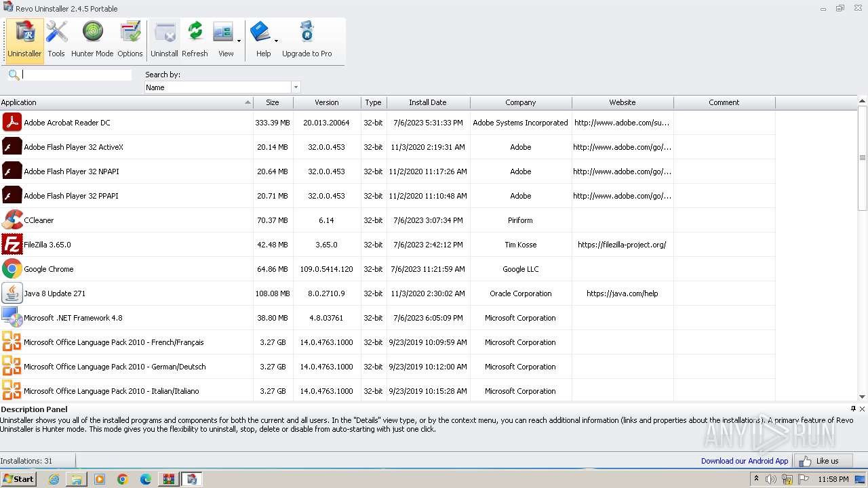The image size is (868, 488).
Task: Click scroll-down arrow of program list
Action: pos(863,396)
